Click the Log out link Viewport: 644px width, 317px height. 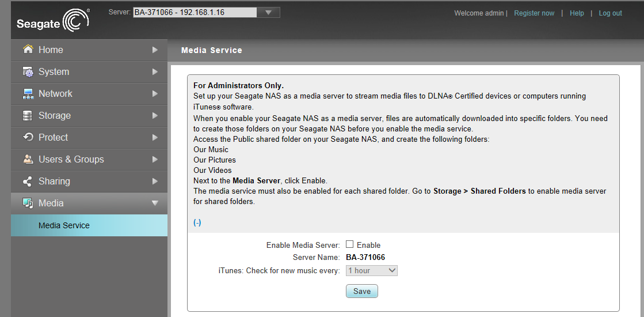click(610, 13)
